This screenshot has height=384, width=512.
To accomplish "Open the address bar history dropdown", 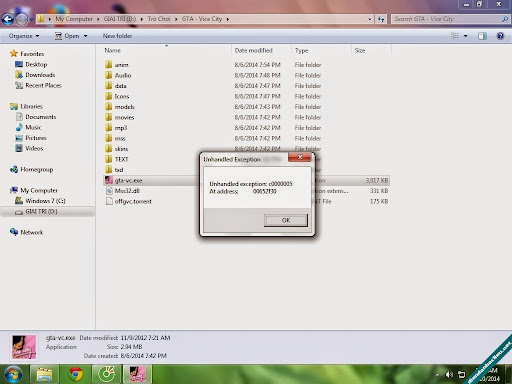I will [369, 19].
